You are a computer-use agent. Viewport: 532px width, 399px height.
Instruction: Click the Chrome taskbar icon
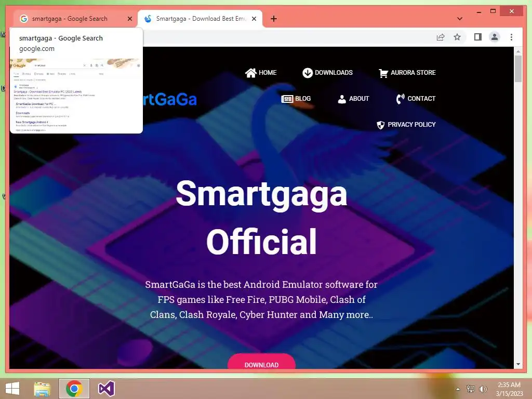pos(74,389)
